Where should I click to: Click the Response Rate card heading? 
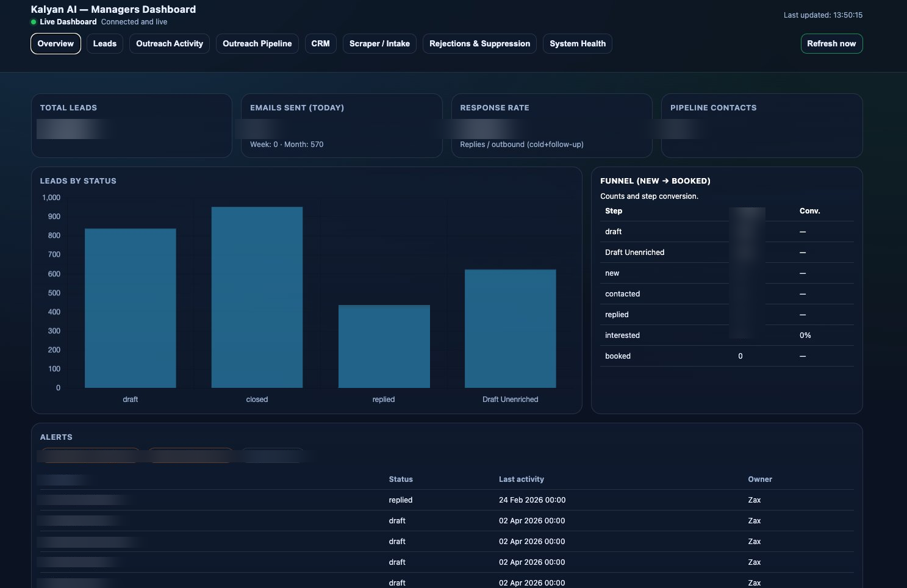pyautogui.click(x=495, y=108)
